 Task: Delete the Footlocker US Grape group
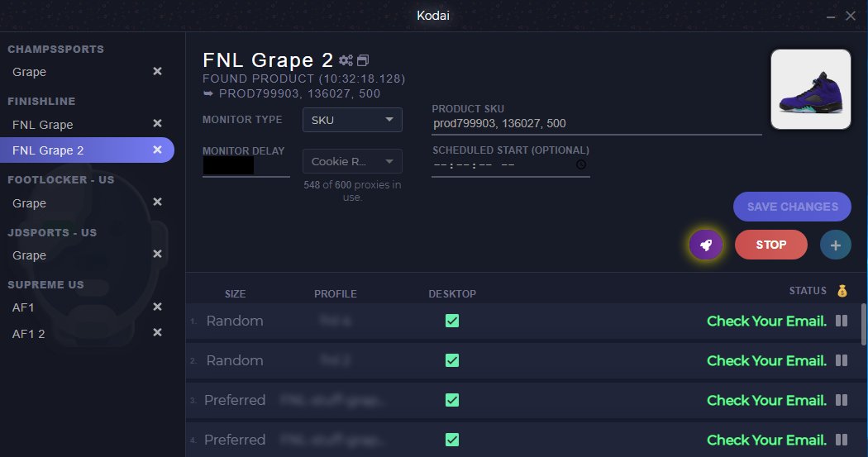[157, 202]
